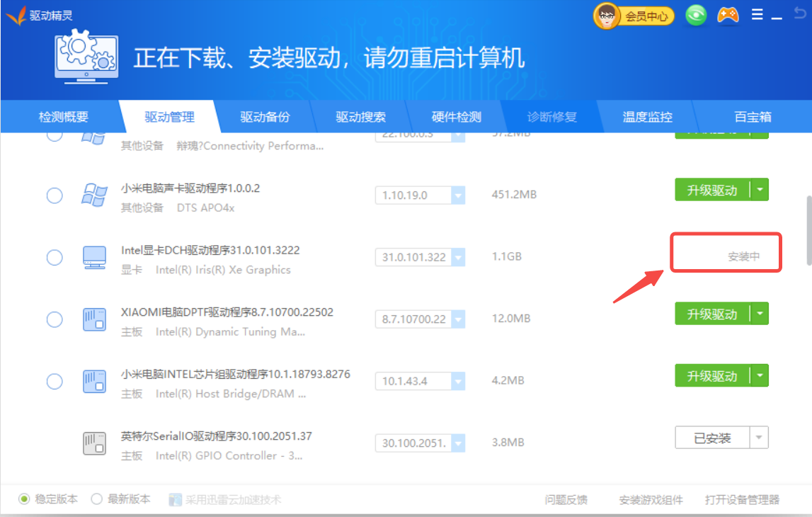Click the green eye icon in title bar
The image size is (812, 517).
tap(696, 16)
